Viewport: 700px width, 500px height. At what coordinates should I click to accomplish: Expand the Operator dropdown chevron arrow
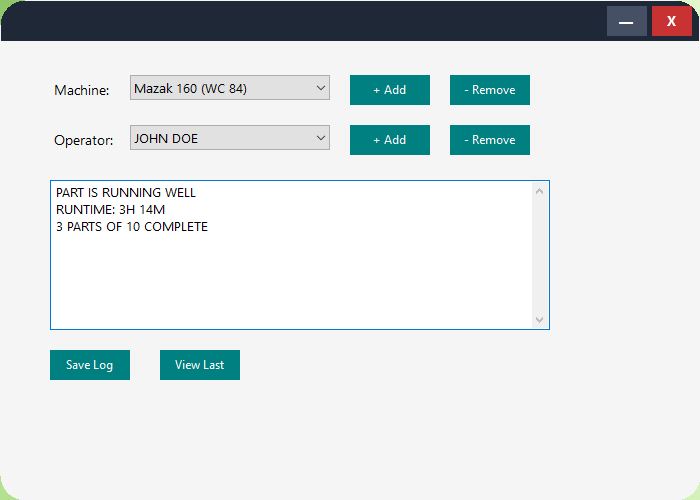[x=320, y=138]
